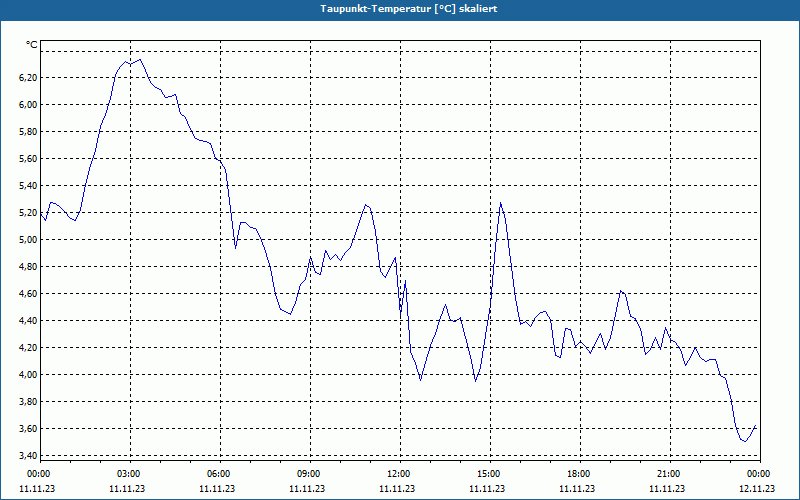Image resolution: width=800 pixels, height=500 pixels.
Task: Click the 09:00 time axis label
Action: click(x=310, y=474)
